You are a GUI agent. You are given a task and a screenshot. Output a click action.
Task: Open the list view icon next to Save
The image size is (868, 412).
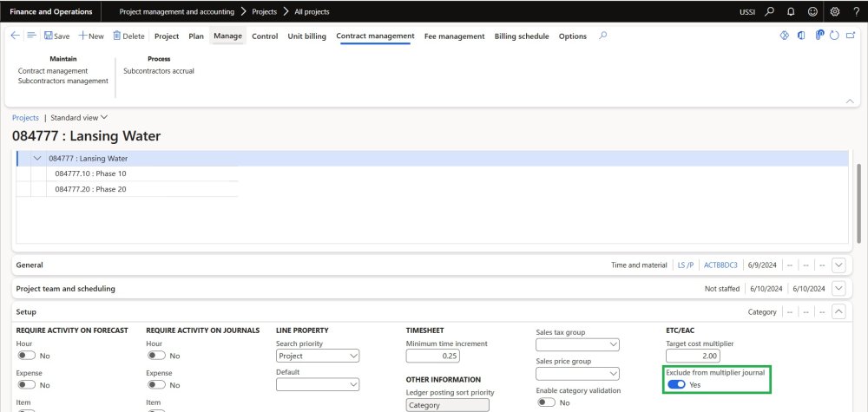31,36
